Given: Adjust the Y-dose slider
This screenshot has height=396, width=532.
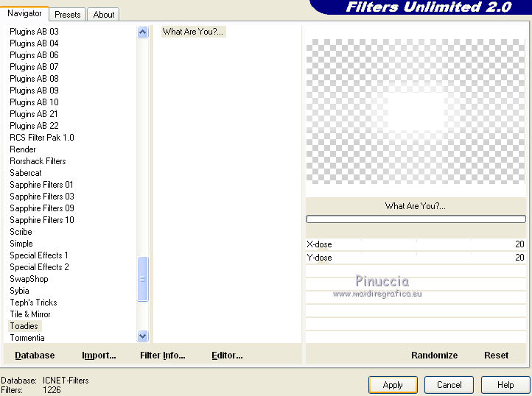Looking at the screenshot, I should [416, 258].
